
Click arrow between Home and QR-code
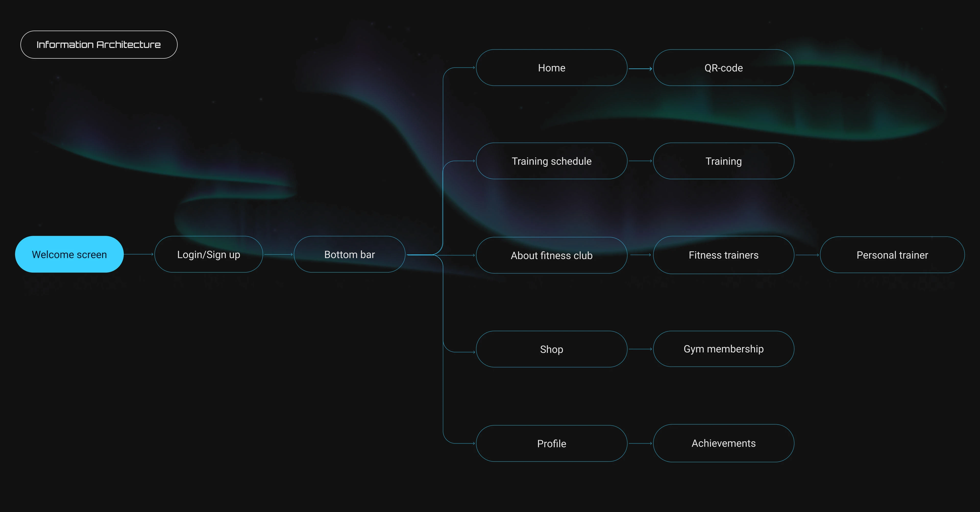[x=640, y=69]
